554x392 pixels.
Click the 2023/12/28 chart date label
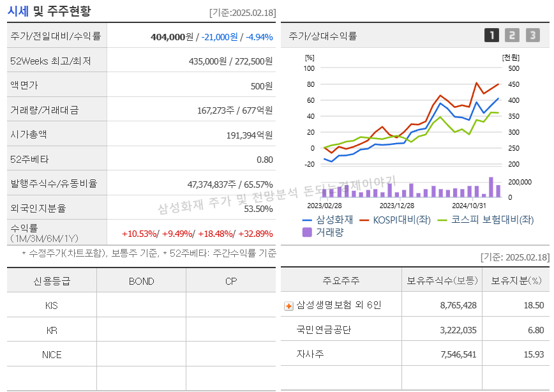tap(397, 206)
